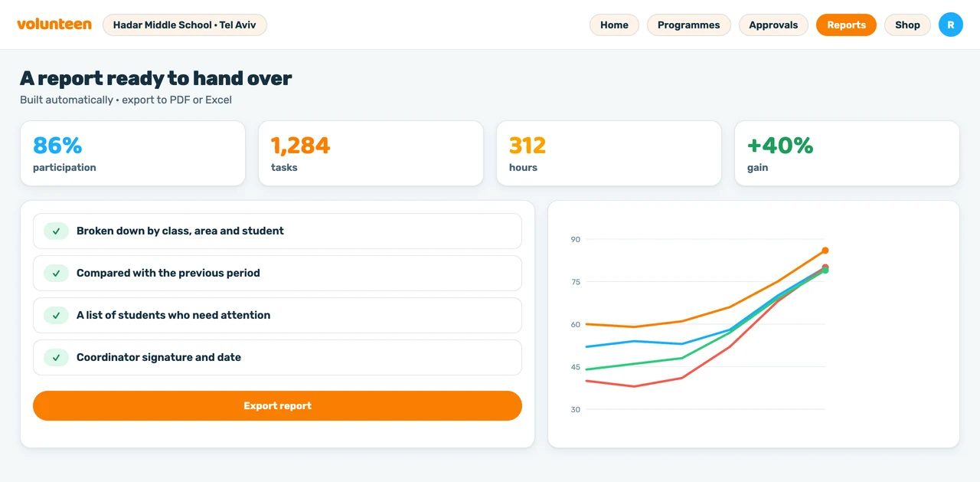This screenshot has width=980, height=482.
Task: Open the Approvals tab
Action: [773, 25]
